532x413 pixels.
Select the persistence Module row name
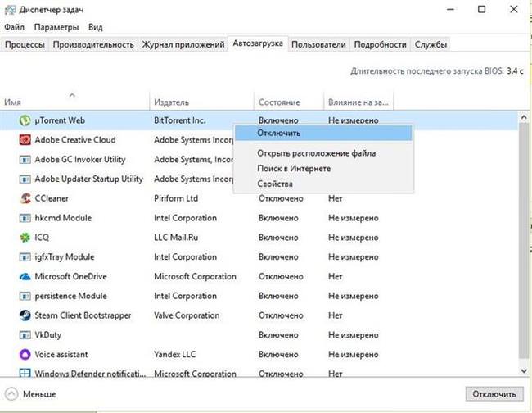(71, 296)
